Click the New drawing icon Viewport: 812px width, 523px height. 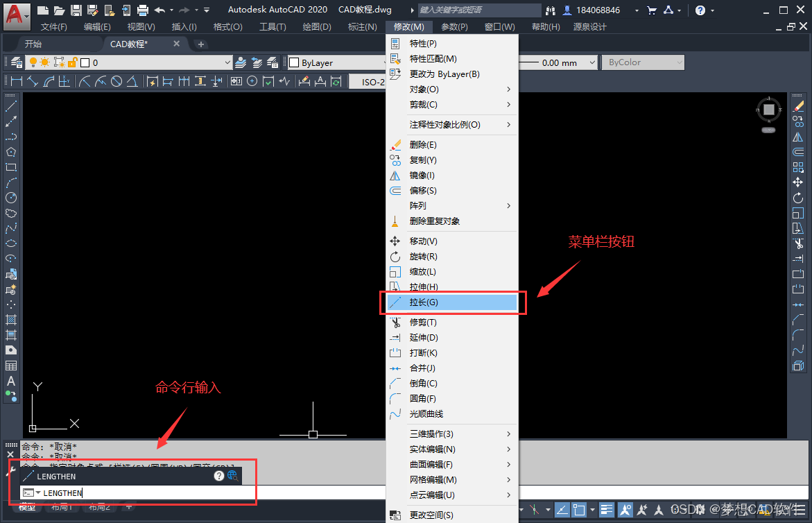44,10
